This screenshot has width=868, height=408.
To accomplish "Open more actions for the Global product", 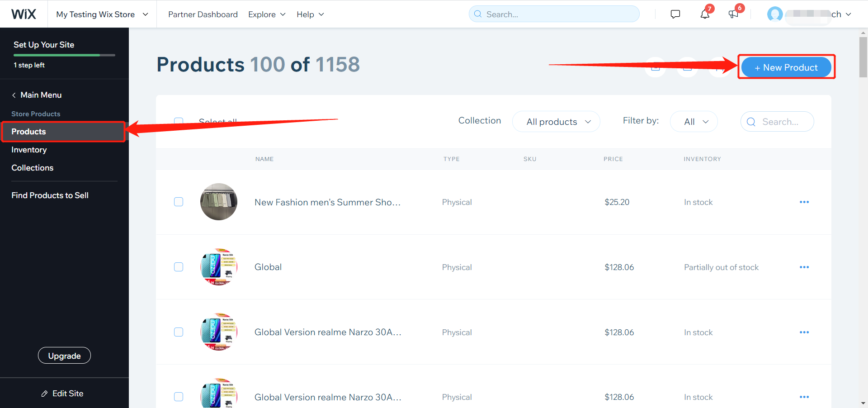I will 804,267.
